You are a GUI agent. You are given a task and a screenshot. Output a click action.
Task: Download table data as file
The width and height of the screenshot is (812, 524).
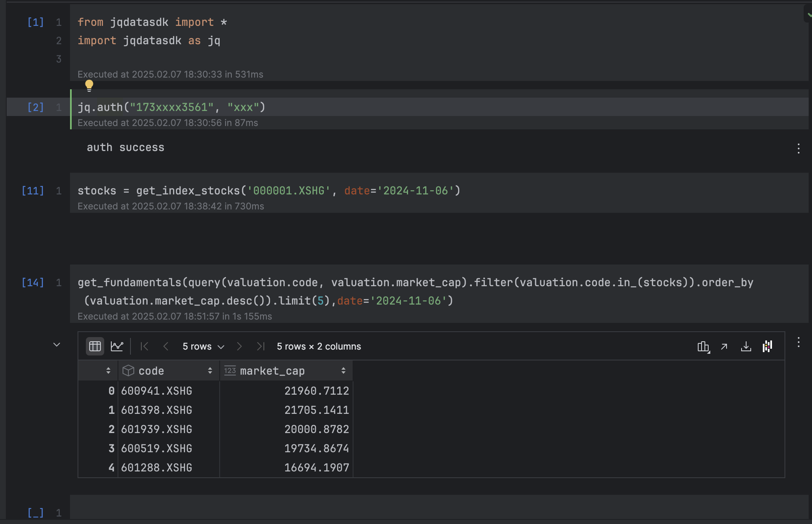click(746, 346)
